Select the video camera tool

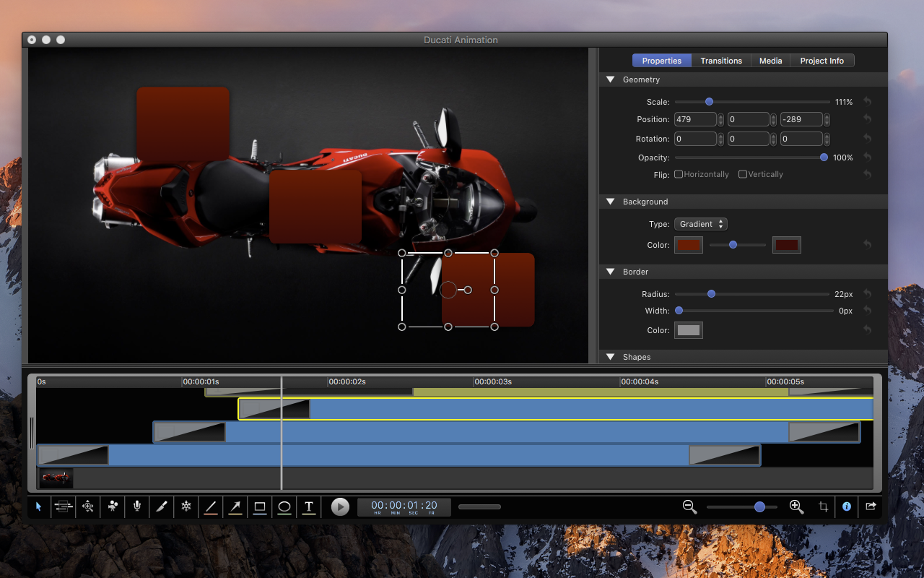113,507
